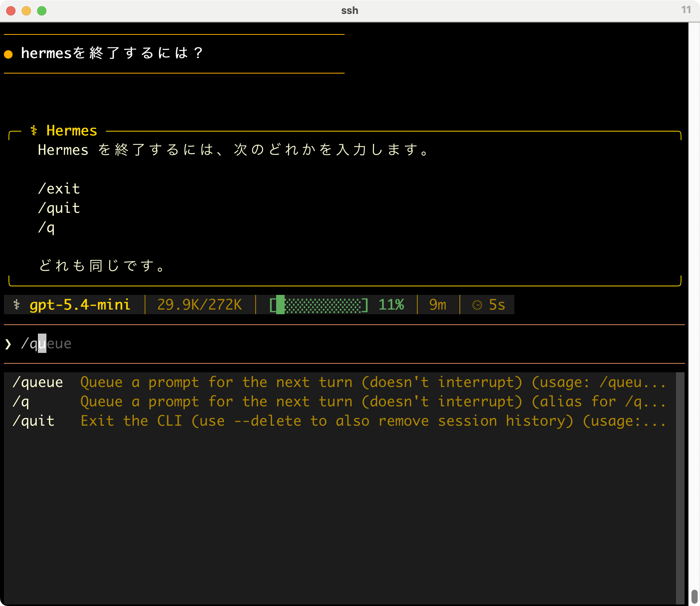Screen dimensions: 700x606
Task: Click the clock icon beside 5s
Action: [x=477, y=305]
